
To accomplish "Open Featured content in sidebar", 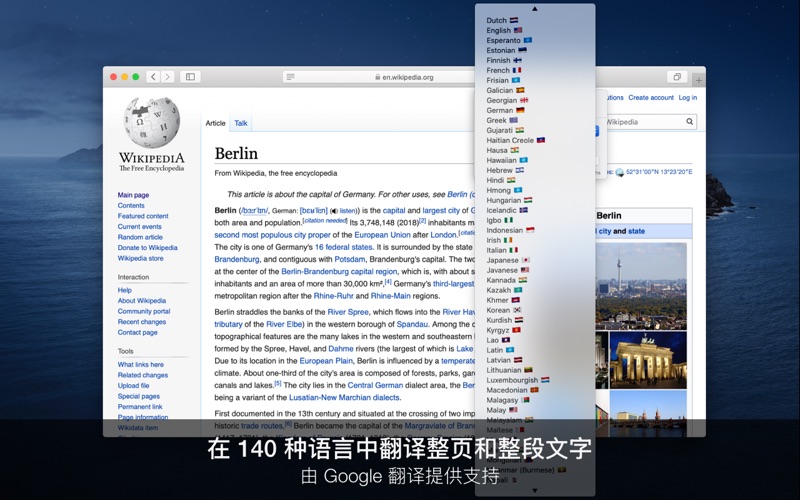I will pos(143,216).
